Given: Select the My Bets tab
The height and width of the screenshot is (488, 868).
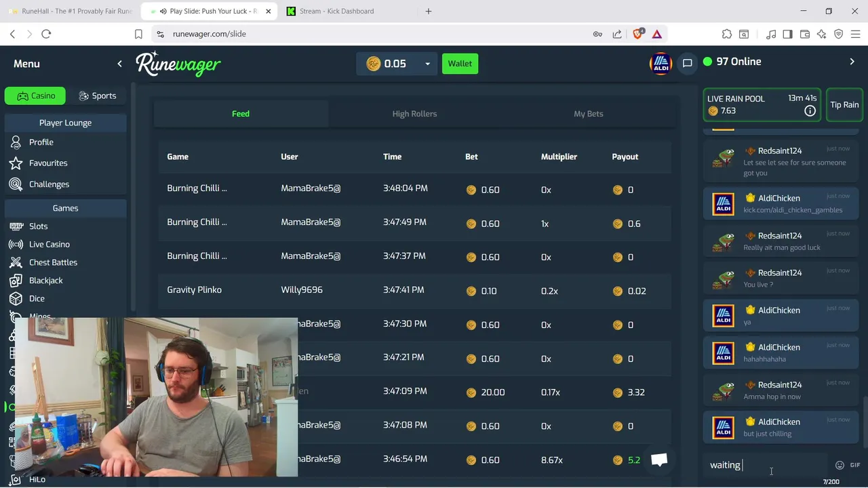Looking at the screenshot, I should (589, 114).
